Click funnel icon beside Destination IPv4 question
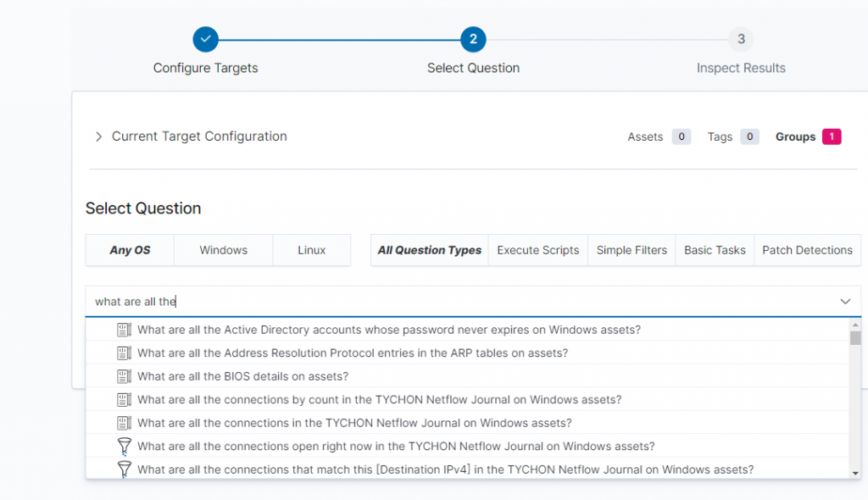This screenshot has width=868, height=500. coord(124,469)
